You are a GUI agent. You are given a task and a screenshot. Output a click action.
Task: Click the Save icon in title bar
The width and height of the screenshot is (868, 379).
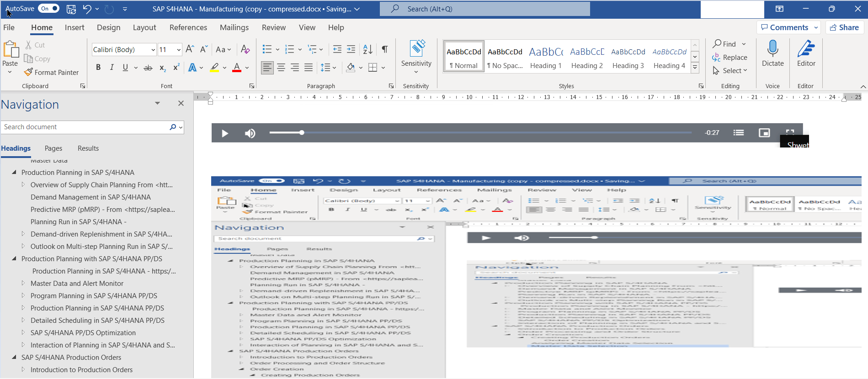coord(71,9)
